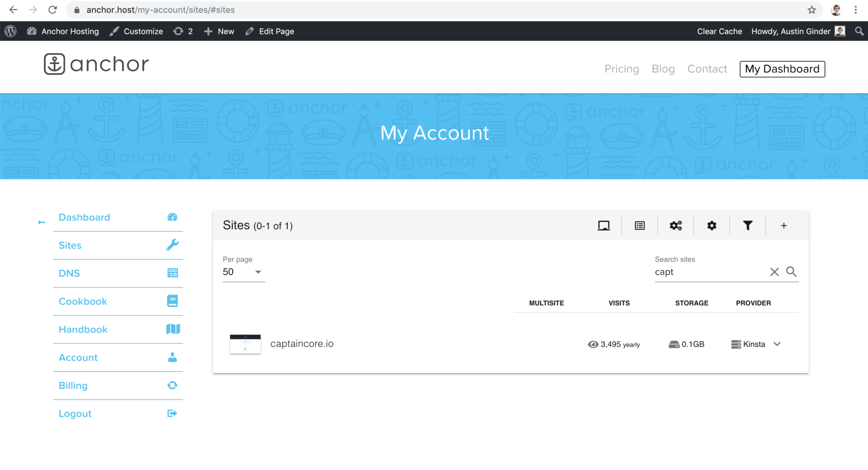
Task: Switch to list view icon
Action: [x=640, y=226]
